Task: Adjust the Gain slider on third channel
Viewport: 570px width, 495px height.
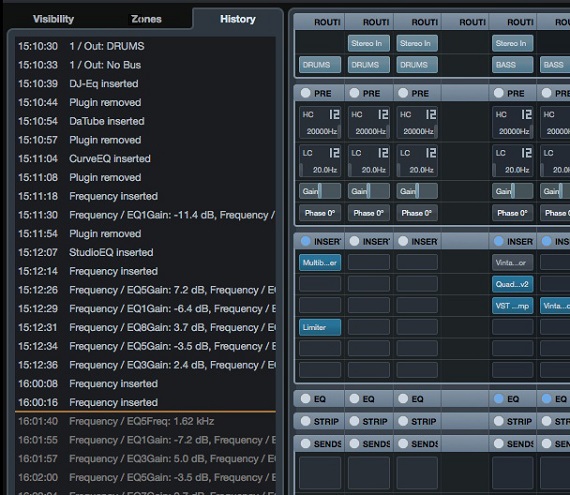Action: click(417, 191)
